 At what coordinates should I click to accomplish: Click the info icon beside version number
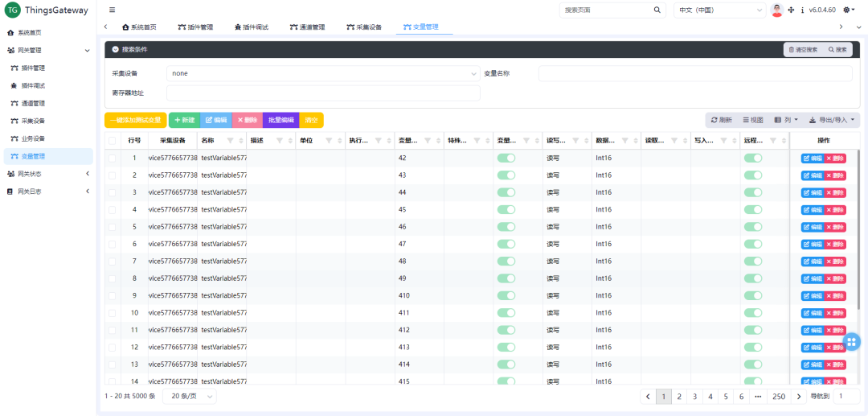(x=802, y=10)
